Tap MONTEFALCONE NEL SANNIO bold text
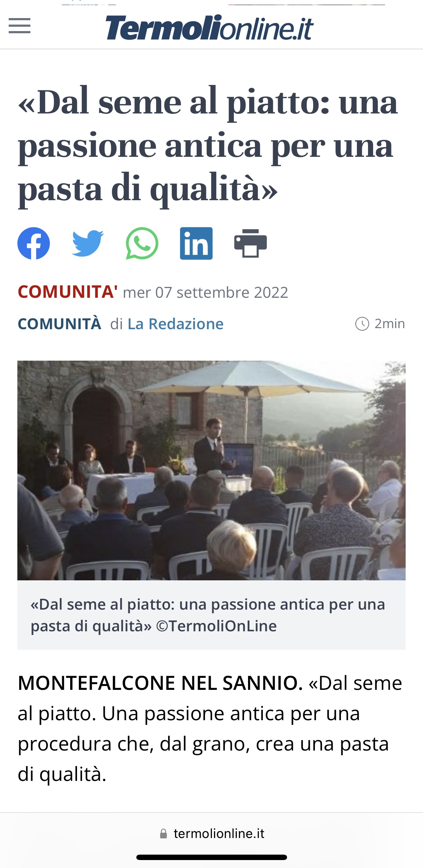This screenshot has height=868, width=423. click(x=160, y=683)
